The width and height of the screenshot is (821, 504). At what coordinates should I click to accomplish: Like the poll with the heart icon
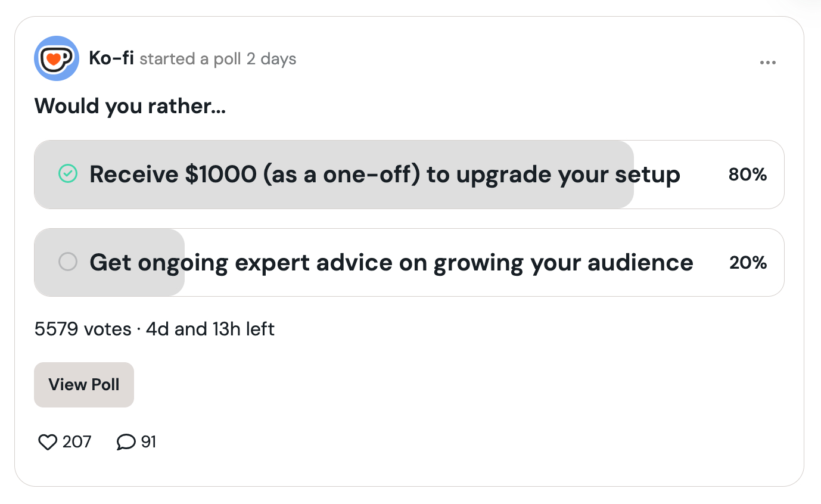pos(47,442)
